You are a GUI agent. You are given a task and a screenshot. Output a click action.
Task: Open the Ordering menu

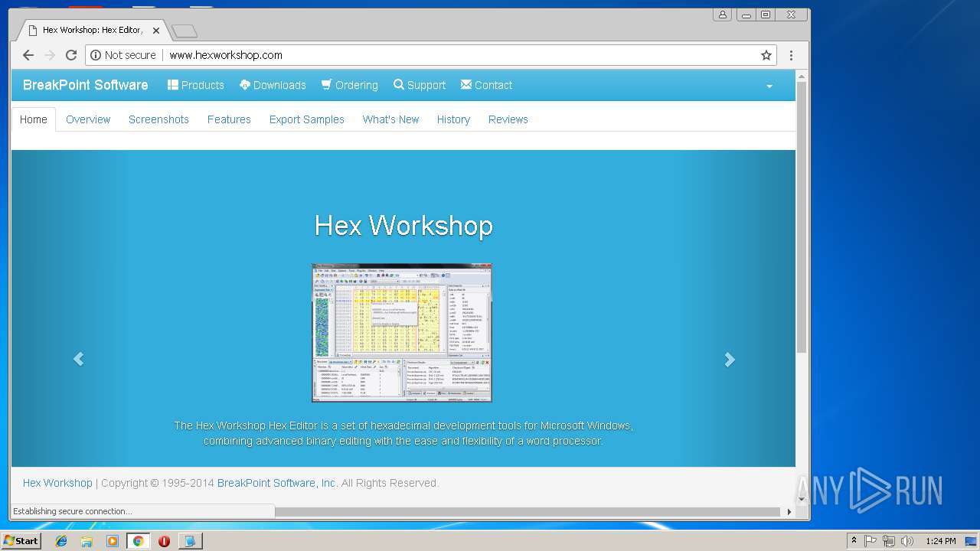coord(350,85)
